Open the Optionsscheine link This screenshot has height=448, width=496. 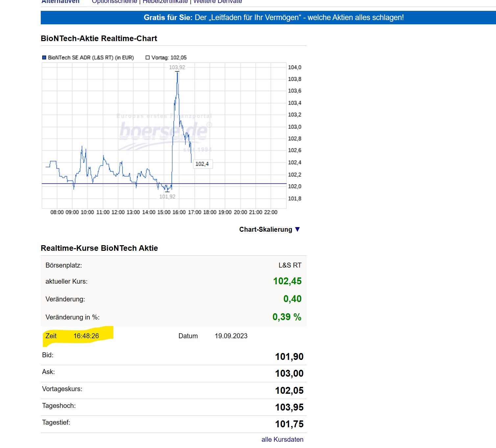coord(114,2)
